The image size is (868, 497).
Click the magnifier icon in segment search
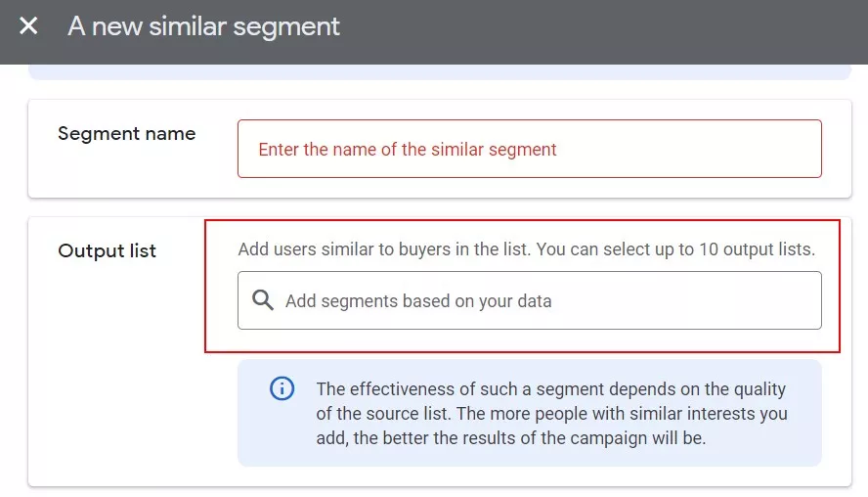[x=262, y=300]
